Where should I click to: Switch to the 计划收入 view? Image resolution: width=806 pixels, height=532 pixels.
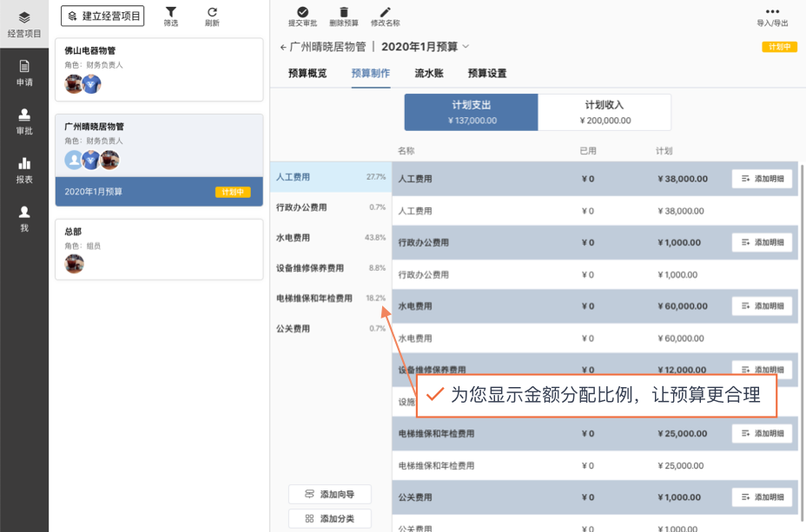click(604, 111)
